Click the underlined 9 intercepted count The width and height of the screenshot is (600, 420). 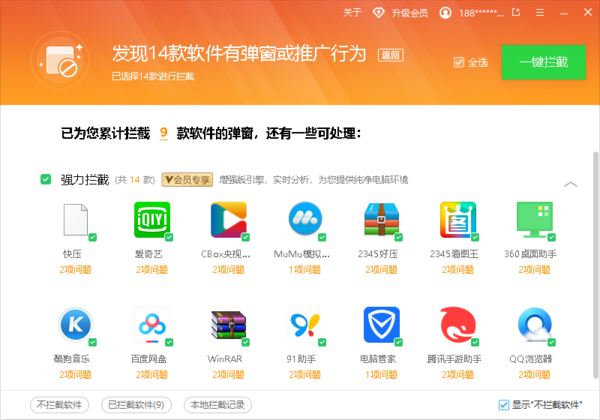[x=164, y=133]
